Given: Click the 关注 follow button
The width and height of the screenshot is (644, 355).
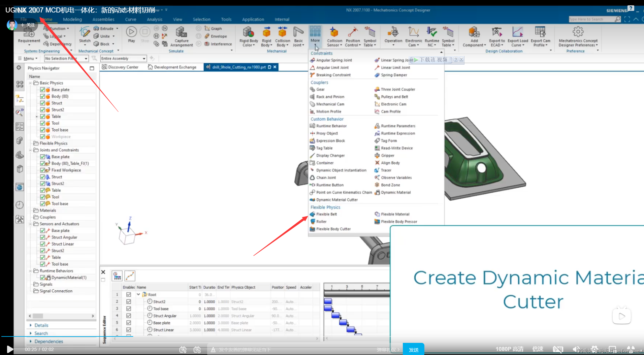Looking at the screenshot, I should (28, 25).
